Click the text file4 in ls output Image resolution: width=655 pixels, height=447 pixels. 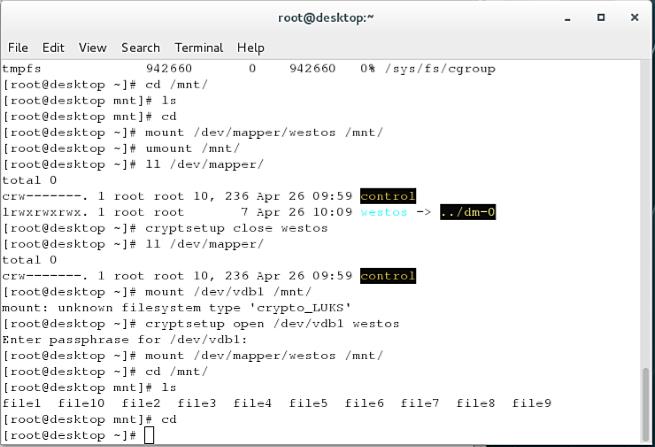click(252, 403)
